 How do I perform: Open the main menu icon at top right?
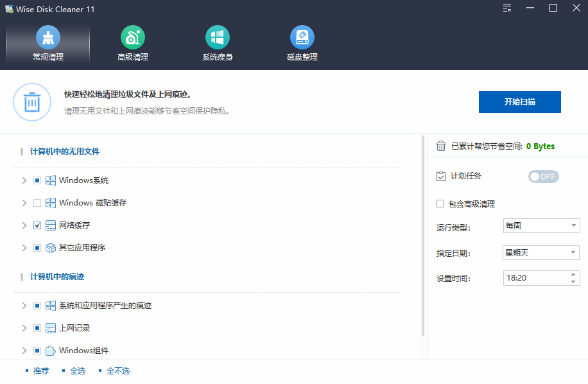(506, 8)
